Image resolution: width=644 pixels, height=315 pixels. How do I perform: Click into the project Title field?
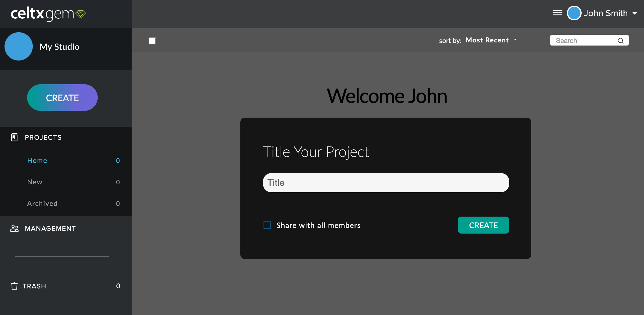coord(386,183)
